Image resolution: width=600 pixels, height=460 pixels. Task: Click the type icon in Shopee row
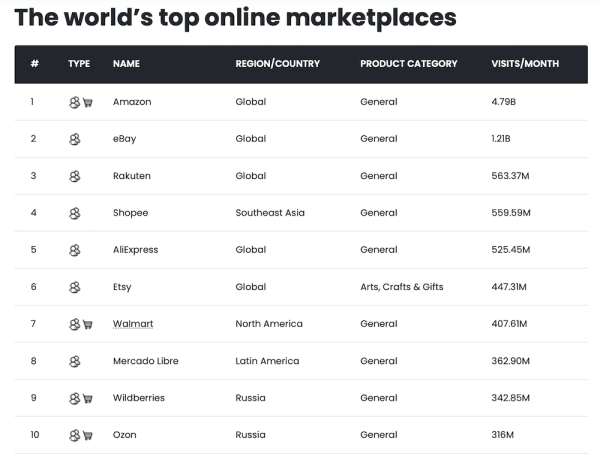[74, 213]
